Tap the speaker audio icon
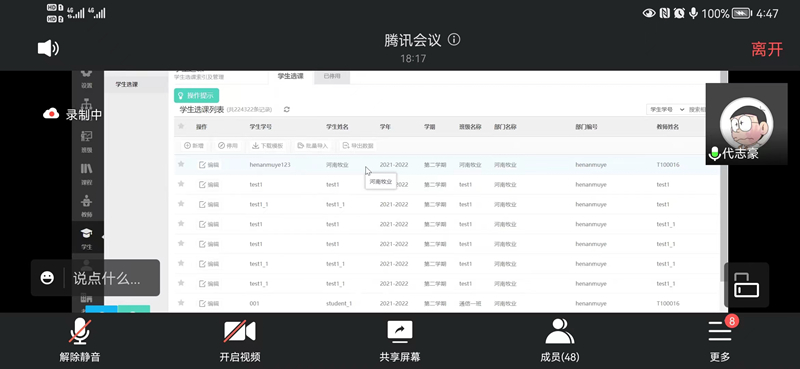This screenshot has height=369, width=800. tap(48, 48)
